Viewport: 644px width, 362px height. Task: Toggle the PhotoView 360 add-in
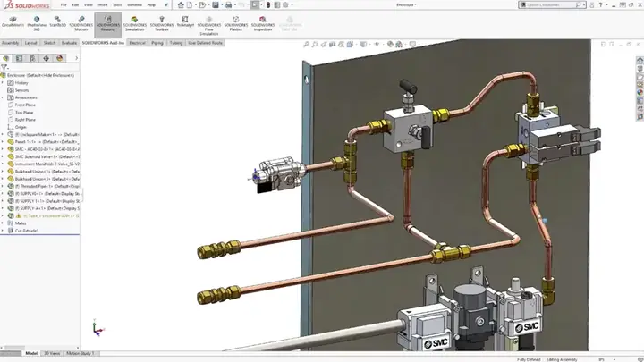click(x=37, y=24)
